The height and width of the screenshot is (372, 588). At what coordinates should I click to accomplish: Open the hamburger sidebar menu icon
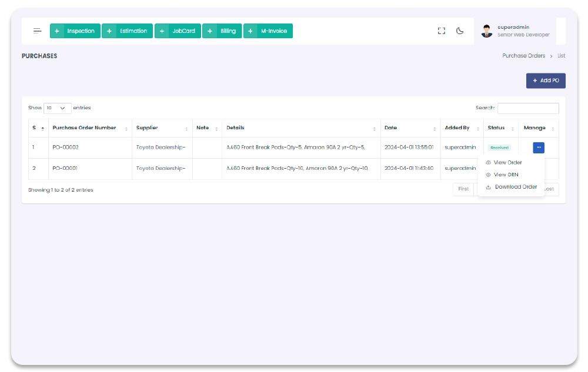point(37,31)
